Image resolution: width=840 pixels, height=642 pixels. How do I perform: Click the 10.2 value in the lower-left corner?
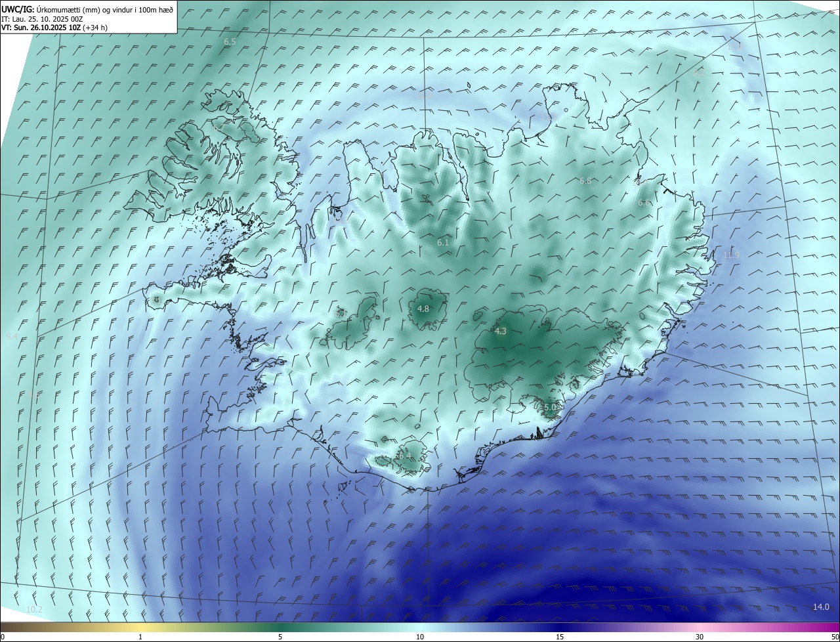[34, 610]
